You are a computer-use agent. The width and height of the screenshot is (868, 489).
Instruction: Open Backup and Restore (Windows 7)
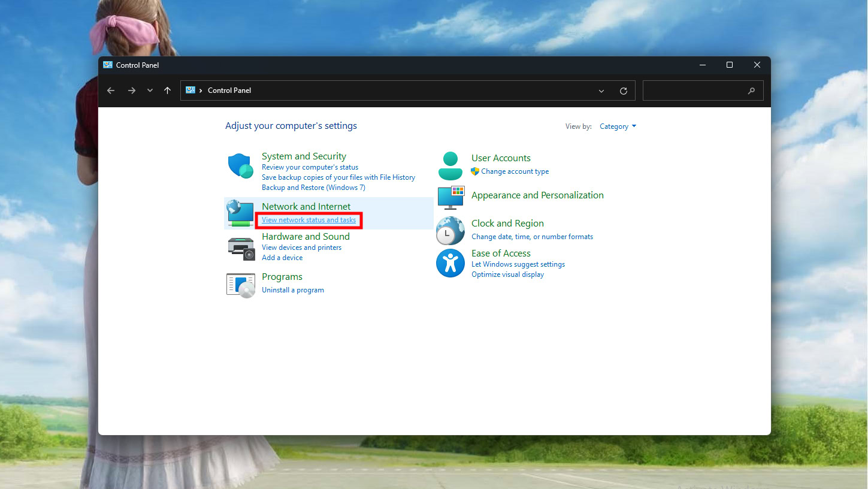pyautogui.click(x=313, y=188)
